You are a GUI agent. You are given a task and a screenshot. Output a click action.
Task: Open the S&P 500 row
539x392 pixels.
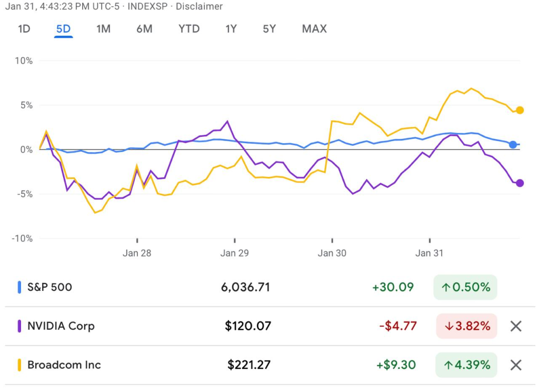tap(50, 287)
